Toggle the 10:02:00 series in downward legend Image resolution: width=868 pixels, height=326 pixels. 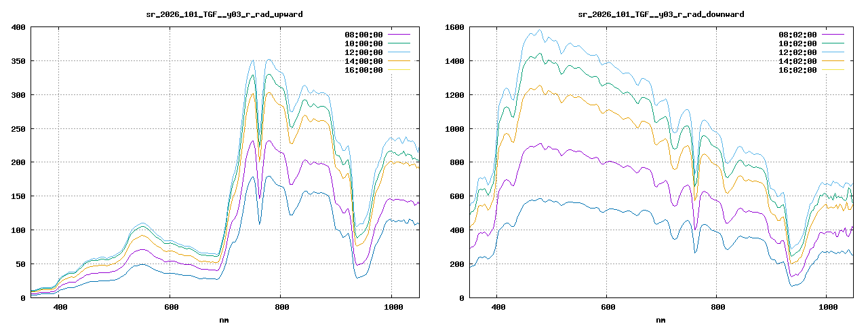click(x=797, y=43)
